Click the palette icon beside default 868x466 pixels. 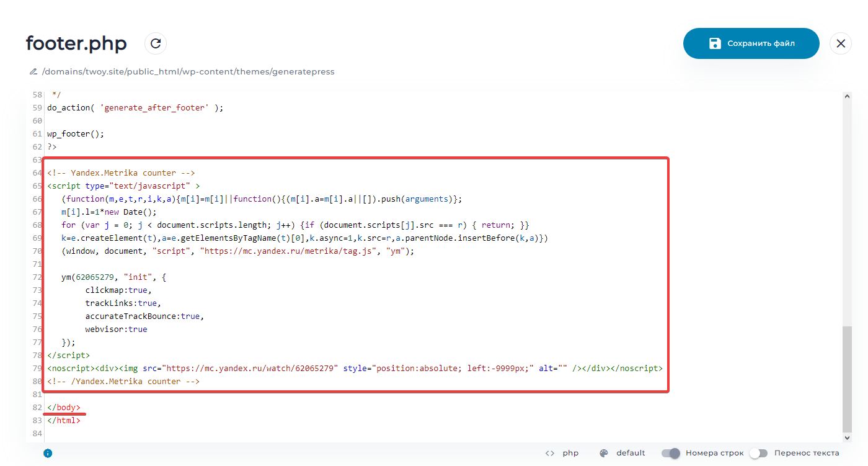pos(604,453)
